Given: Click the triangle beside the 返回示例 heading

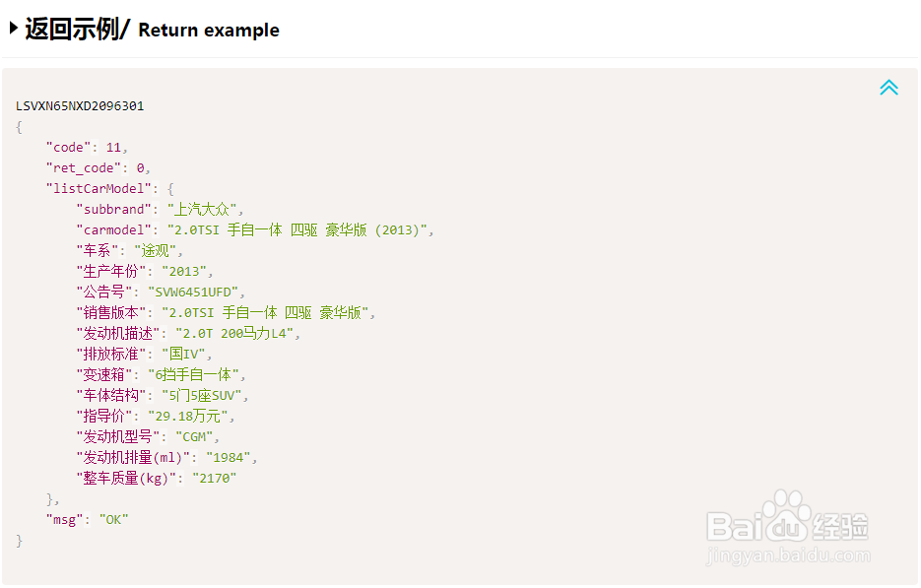Looking at the screenshot, I should tap(13, 29).
